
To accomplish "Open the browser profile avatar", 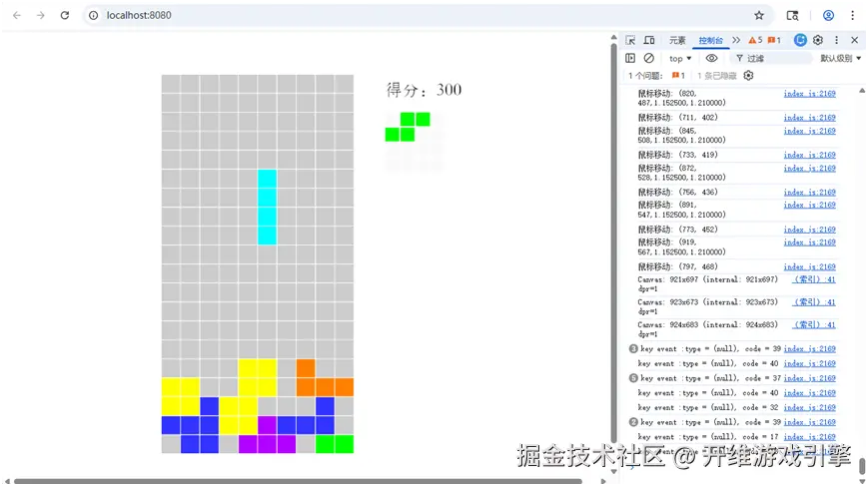I will pyautogui.click(x=828, y=16).
